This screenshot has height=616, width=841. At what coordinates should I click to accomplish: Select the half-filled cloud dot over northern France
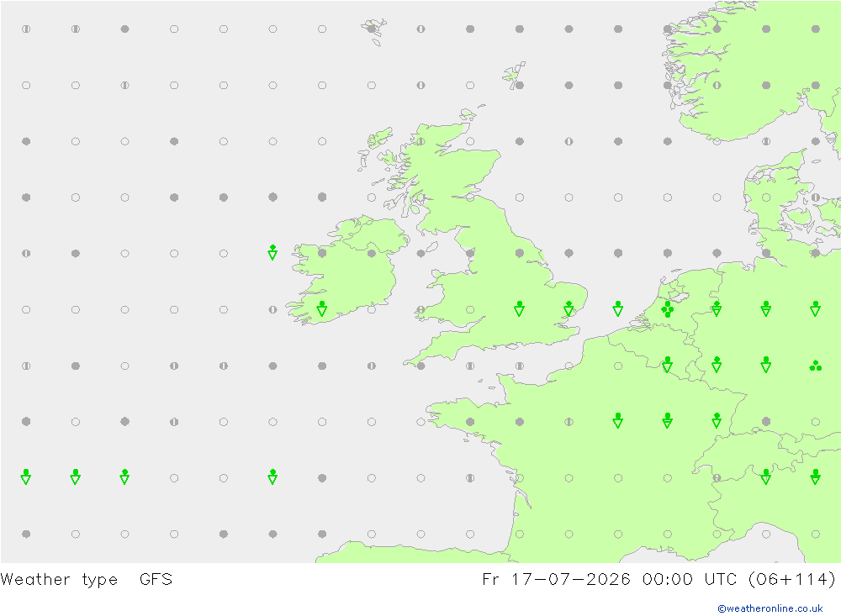(x=569, y=422)
